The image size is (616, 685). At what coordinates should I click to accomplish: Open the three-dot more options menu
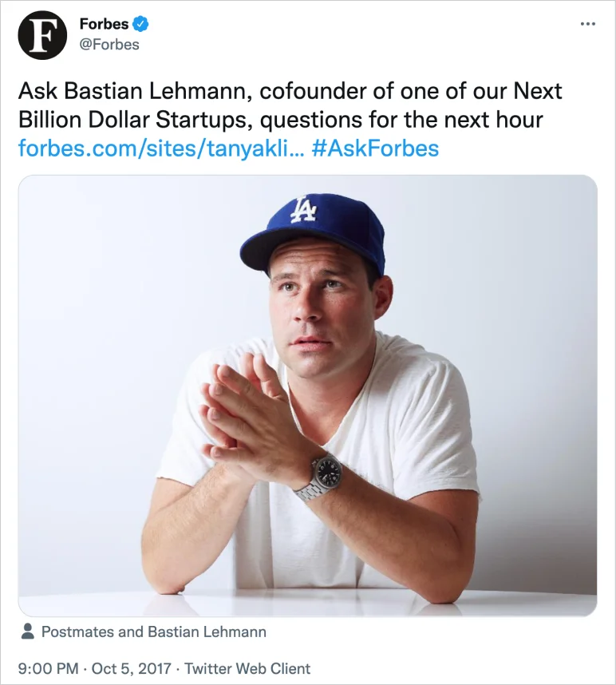coord(587,24)
